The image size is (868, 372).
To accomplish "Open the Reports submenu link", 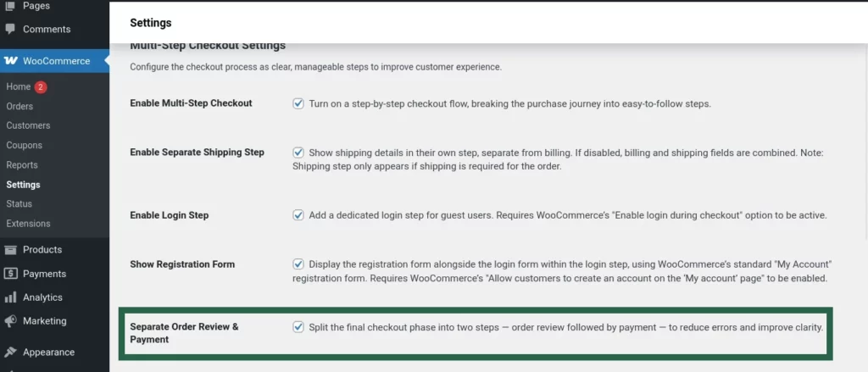I will (x=23, y=165).
